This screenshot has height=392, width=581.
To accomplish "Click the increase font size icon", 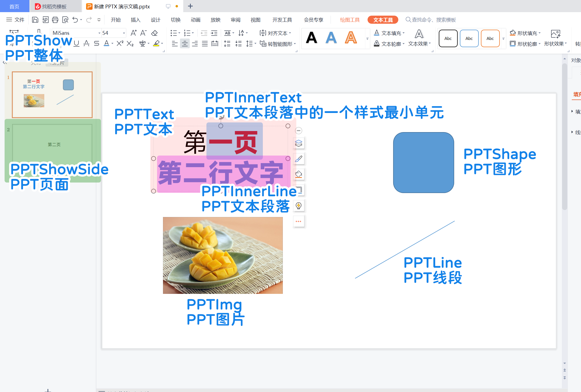I will tap(134, 33).
